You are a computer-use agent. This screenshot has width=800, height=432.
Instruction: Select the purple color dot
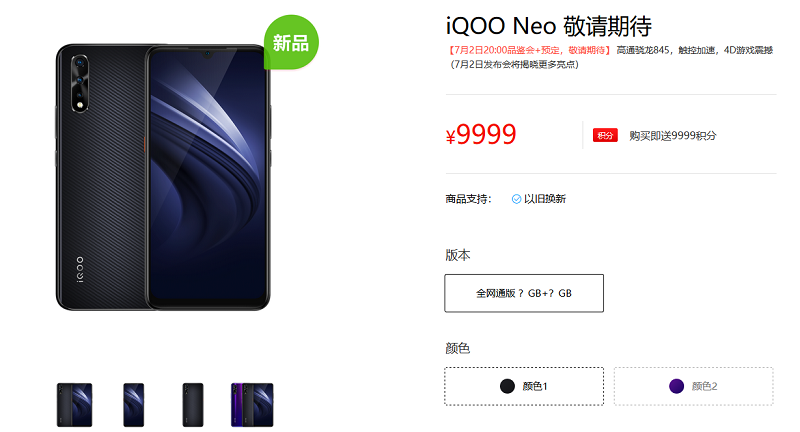coord(677,386)
